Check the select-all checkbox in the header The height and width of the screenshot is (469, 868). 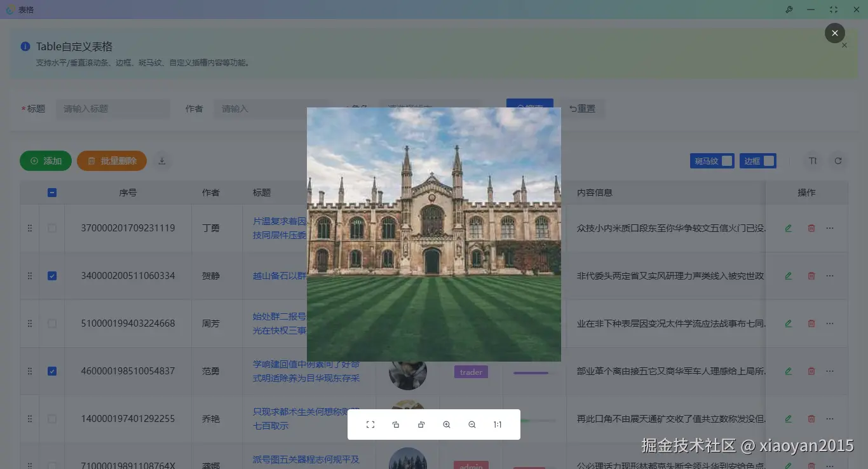[x=52, y=192]
